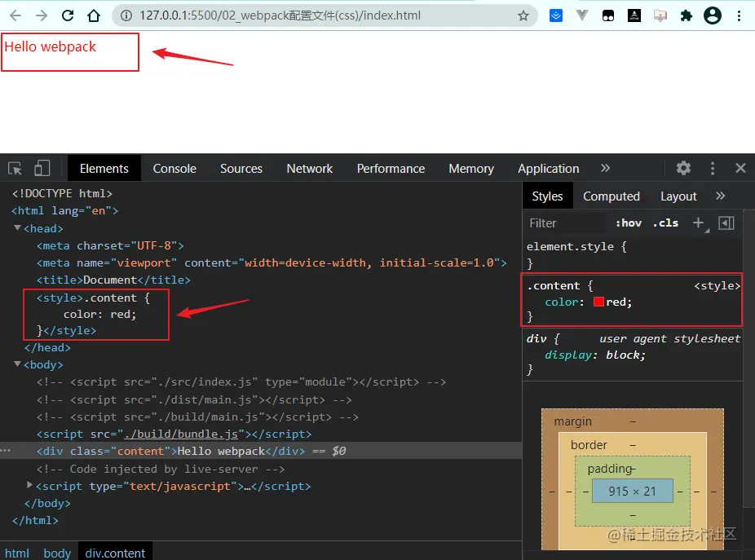Viewport: 755px width, 560px height.
Task: Open DevTools settings gear
Action: 683,168
